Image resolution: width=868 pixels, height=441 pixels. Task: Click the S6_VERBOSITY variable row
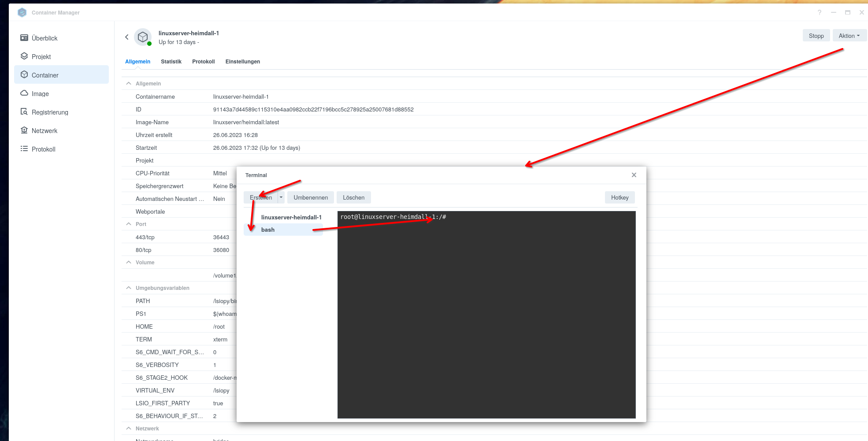[x=179, y=365]
